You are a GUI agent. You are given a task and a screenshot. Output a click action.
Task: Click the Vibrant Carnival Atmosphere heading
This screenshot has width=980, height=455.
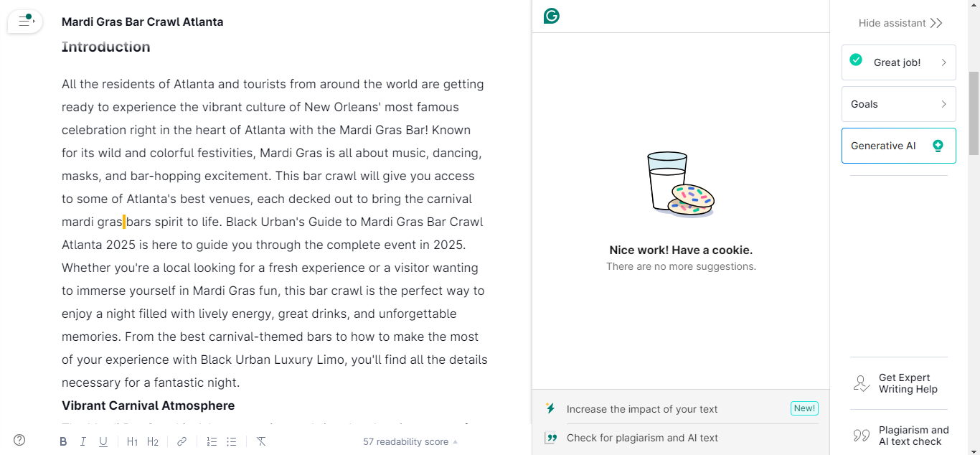click(148, 405)
